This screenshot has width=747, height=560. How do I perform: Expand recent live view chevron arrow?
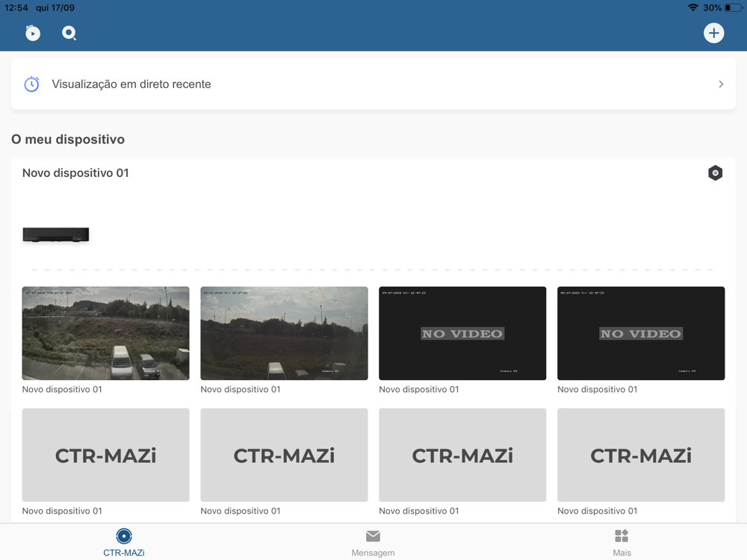click(x=721, y=84)
